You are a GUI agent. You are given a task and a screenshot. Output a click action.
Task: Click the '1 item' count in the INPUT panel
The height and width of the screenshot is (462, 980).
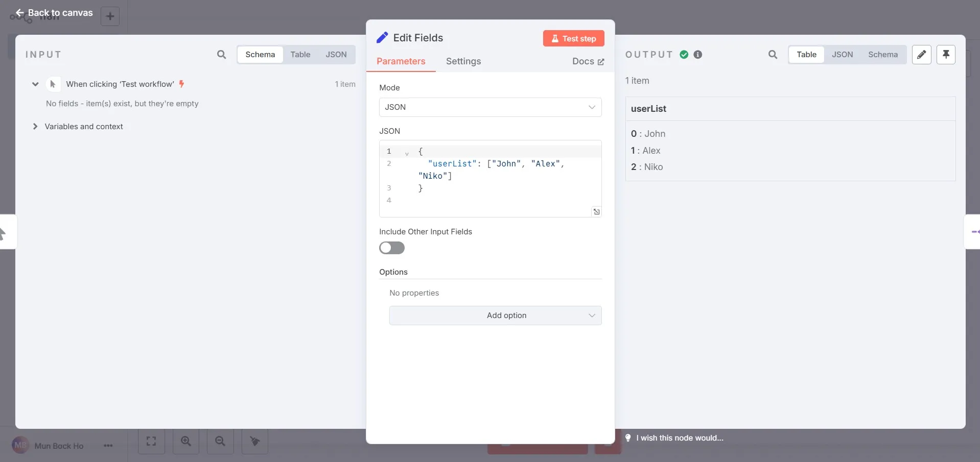pos(345,84)
